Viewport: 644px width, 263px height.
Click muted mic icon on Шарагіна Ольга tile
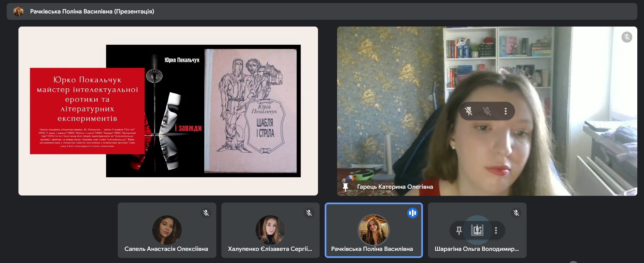(516, 213)
